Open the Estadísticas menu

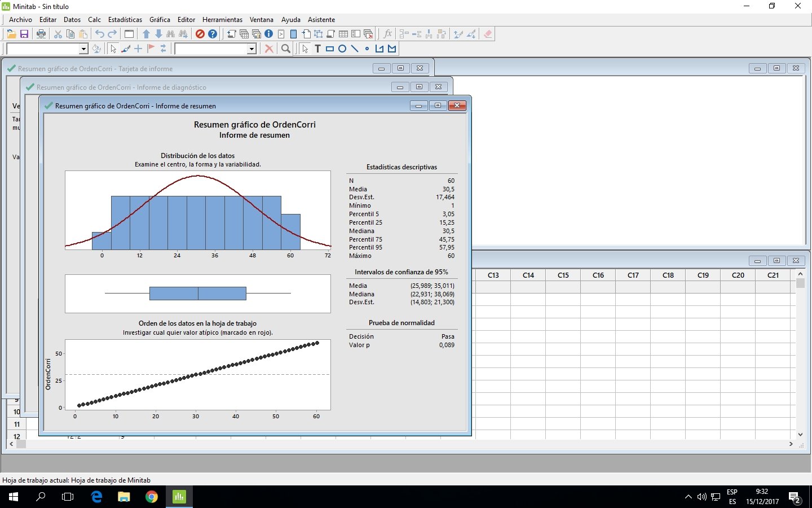(125, 20)
